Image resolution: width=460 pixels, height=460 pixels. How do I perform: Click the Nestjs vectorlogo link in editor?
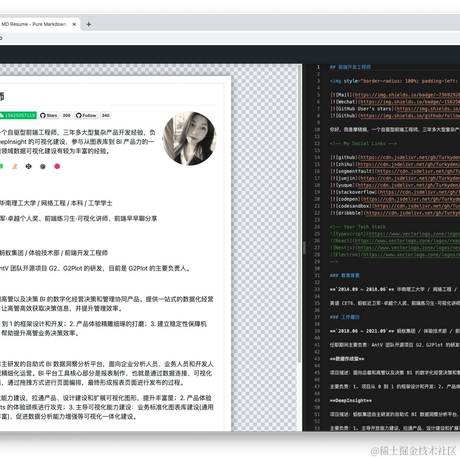(x=408, y=248)
